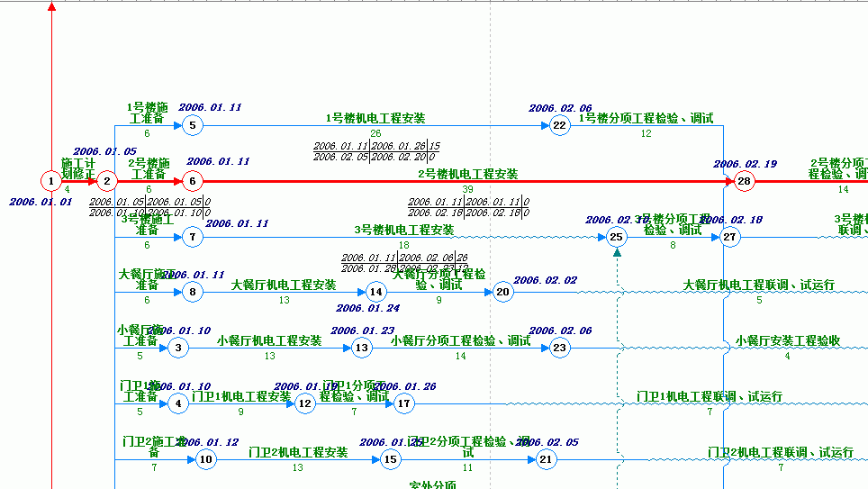This screenshot has width=868, height=489.
Task: Select node 7 circle
Action: [x=192, y=237]
